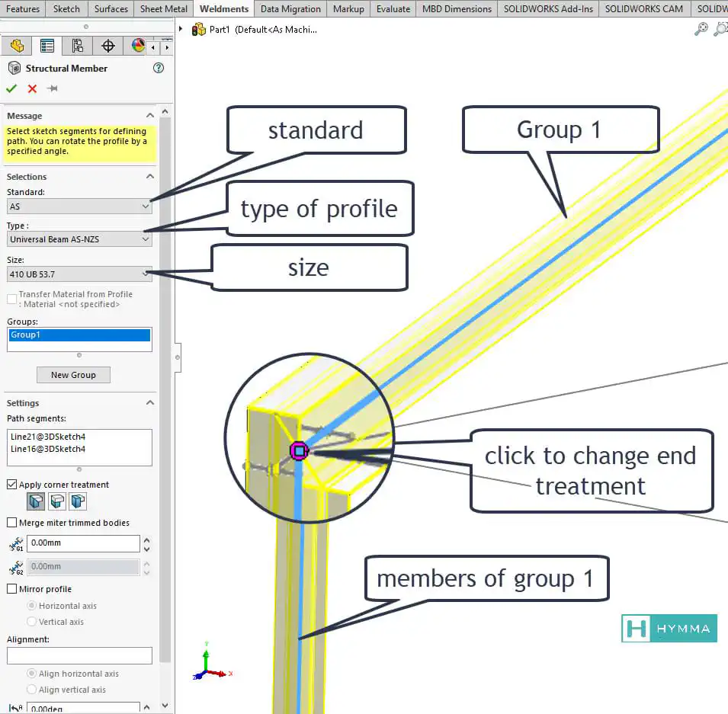Open the Standard dropdown showing AS
This screenshot has height=714, width=728.
pyautogui.click(x=79, y=206)
